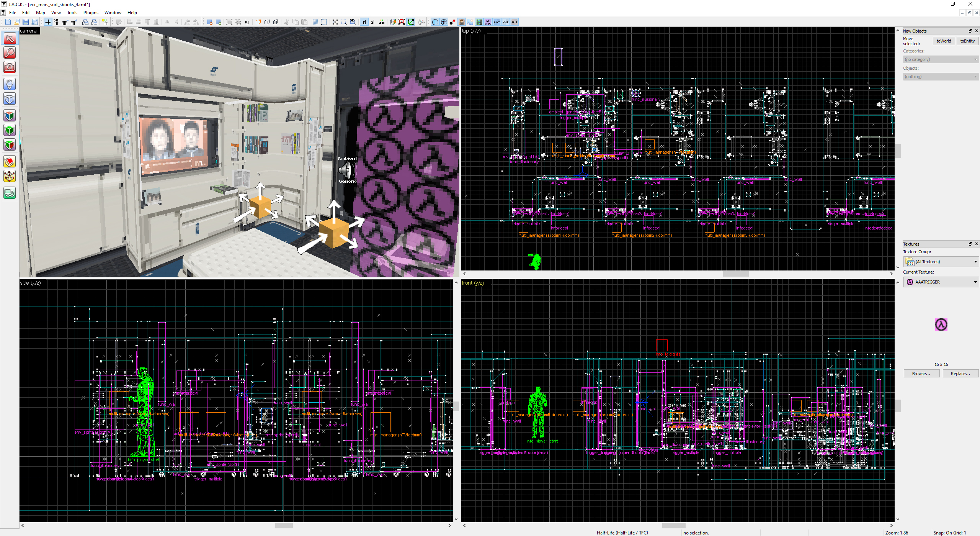980x536 pixels.
Task: Select the Apply Decals tool
Action: click(x=10, y=145)
